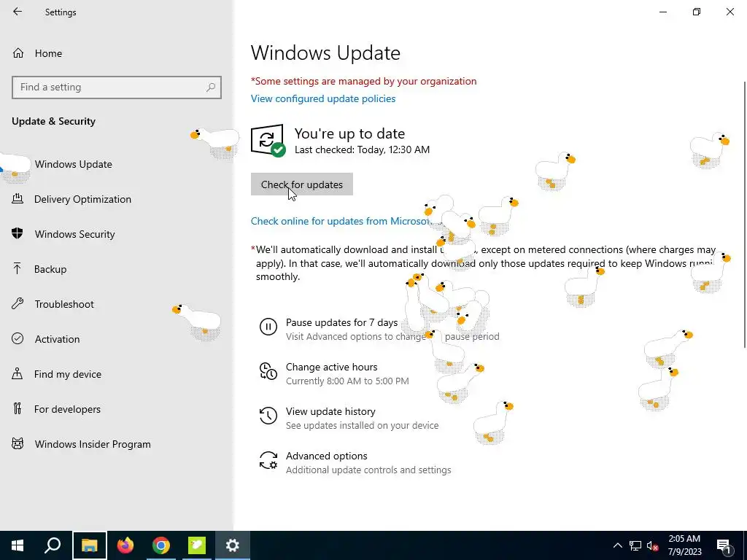Viewport: 747px width, 560px height.
Task: Click the muted volume tray icon
Action: coord(653,545)
